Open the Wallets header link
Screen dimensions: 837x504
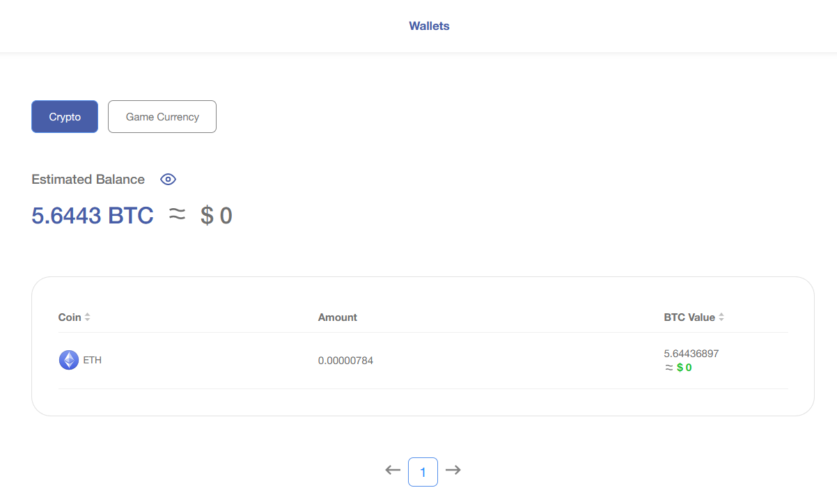pos(429,26)
